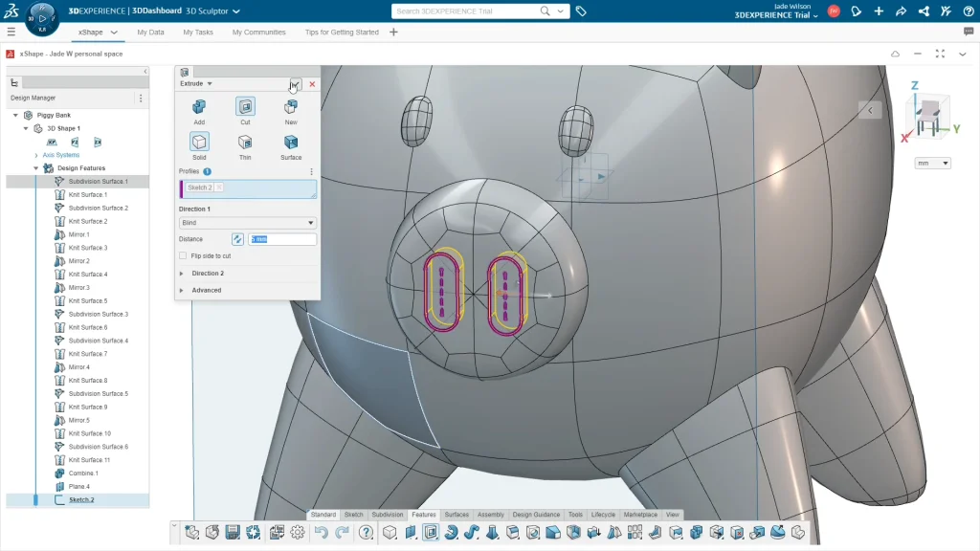Pick the Surface extrude type icon

click(291, 143)
